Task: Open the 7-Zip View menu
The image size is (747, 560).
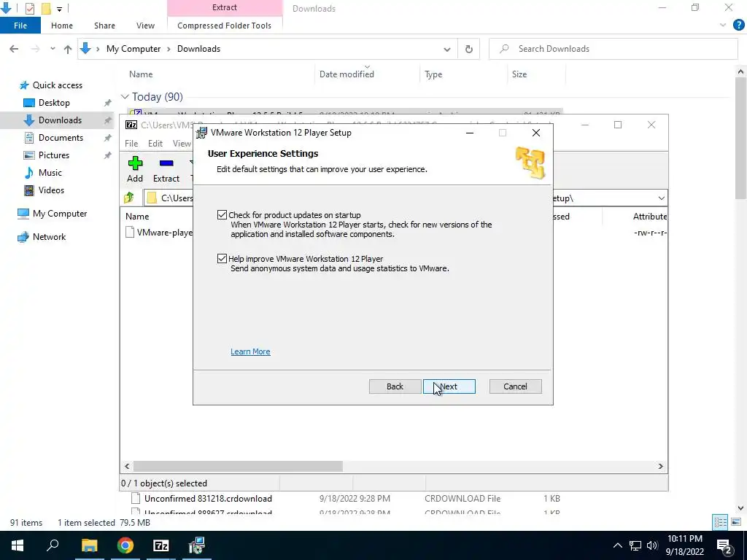Action: 182,144
